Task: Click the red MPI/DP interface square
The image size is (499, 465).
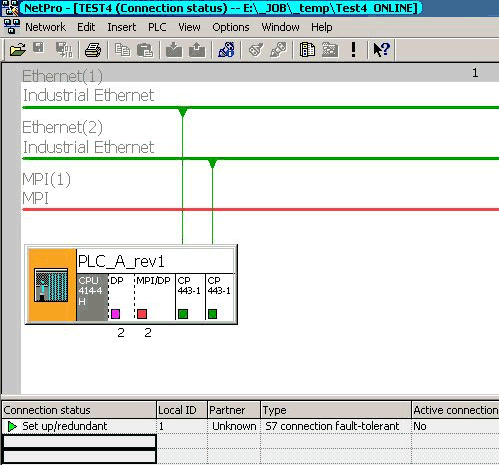Action: 142,314
